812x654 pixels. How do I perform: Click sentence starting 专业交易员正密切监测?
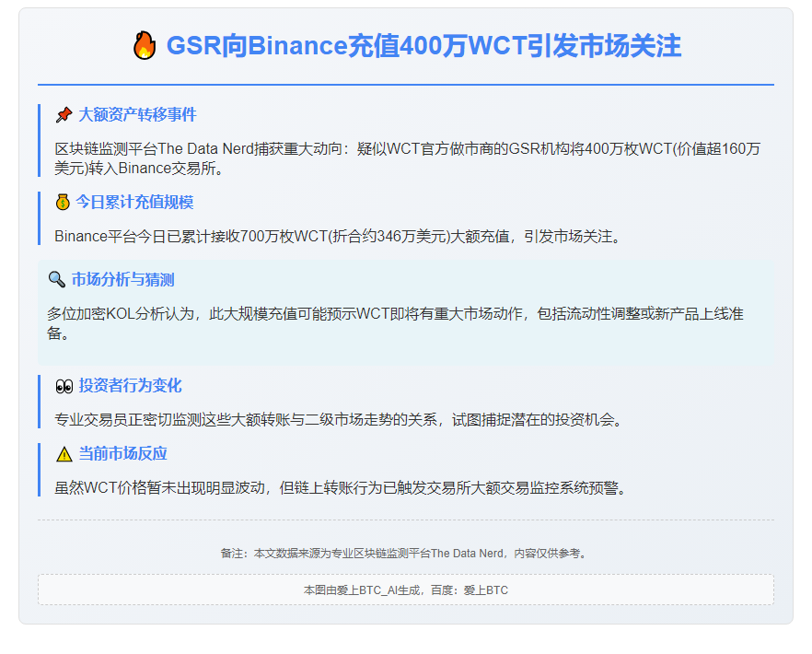tap(338, 420)
